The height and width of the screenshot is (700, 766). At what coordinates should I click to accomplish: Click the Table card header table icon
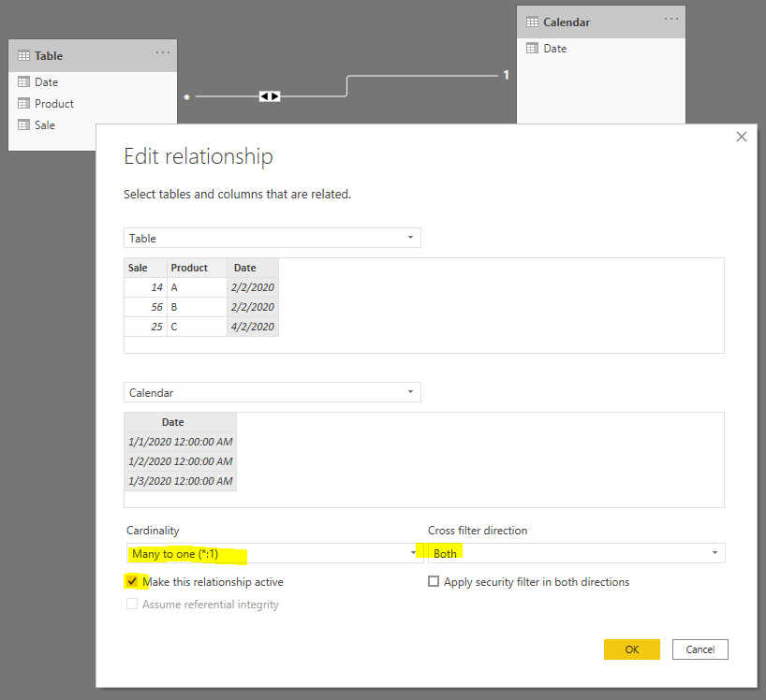(x=23, y=55)
